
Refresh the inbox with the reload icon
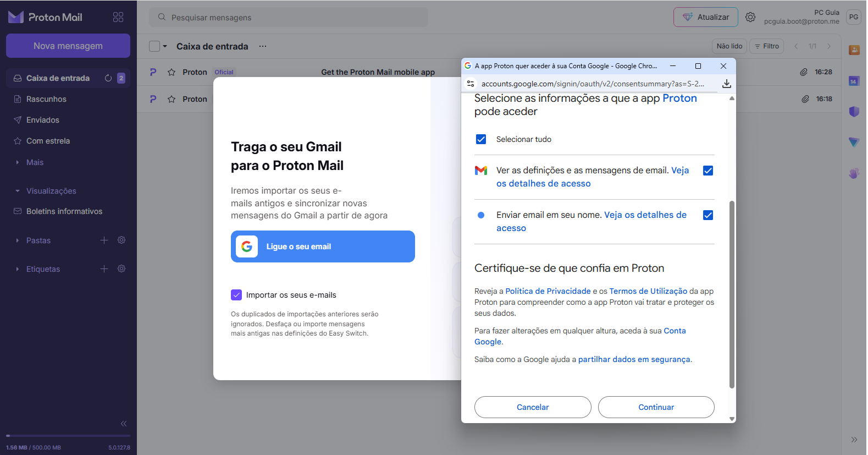click(108, 78)
